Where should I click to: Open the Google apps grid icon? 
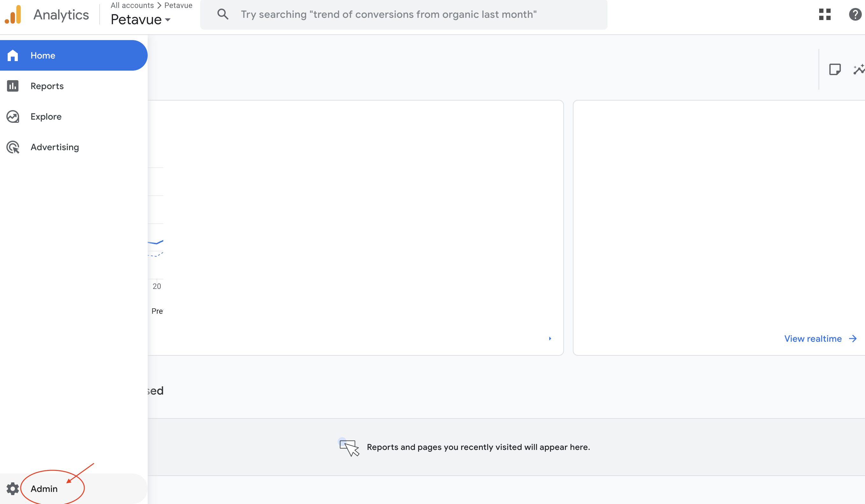click(x=825, y=14)
